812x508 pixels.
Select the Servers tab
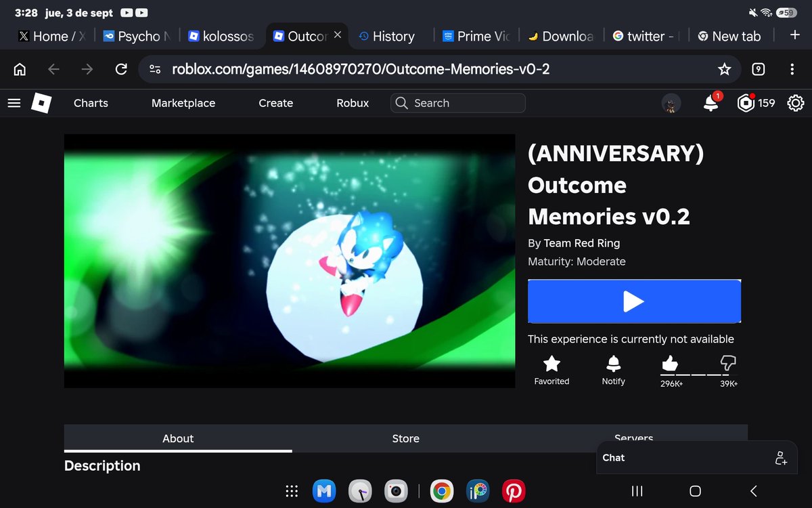pyautogui.click(x=634, y=438)
